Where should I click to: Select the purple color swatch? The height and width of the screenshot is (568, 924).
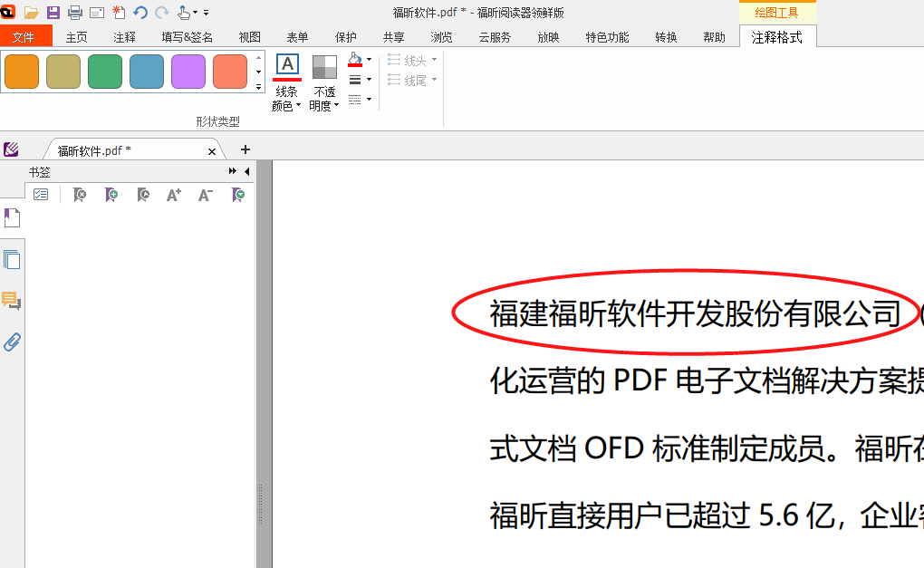pyautogui.click(x=188, y=70)
